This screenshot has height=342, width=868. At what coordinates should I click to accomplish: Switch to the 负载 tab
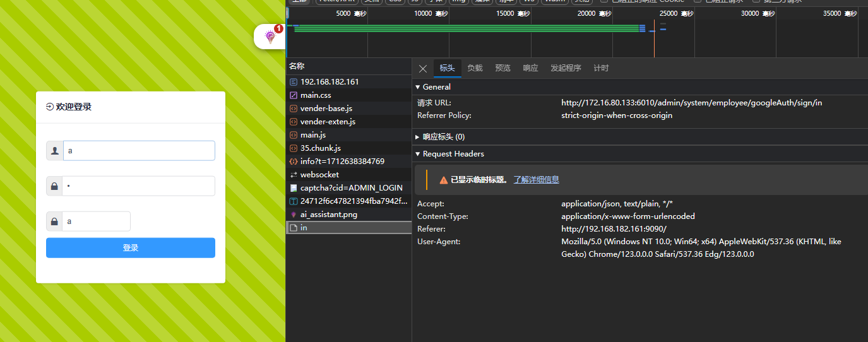475,68
